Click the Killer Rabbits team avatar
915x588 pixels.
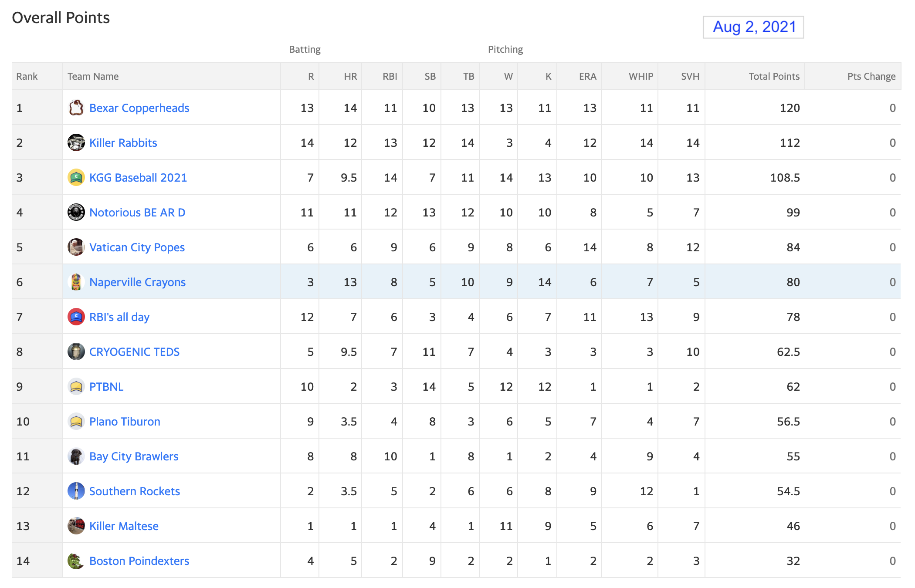pos(76,142)
